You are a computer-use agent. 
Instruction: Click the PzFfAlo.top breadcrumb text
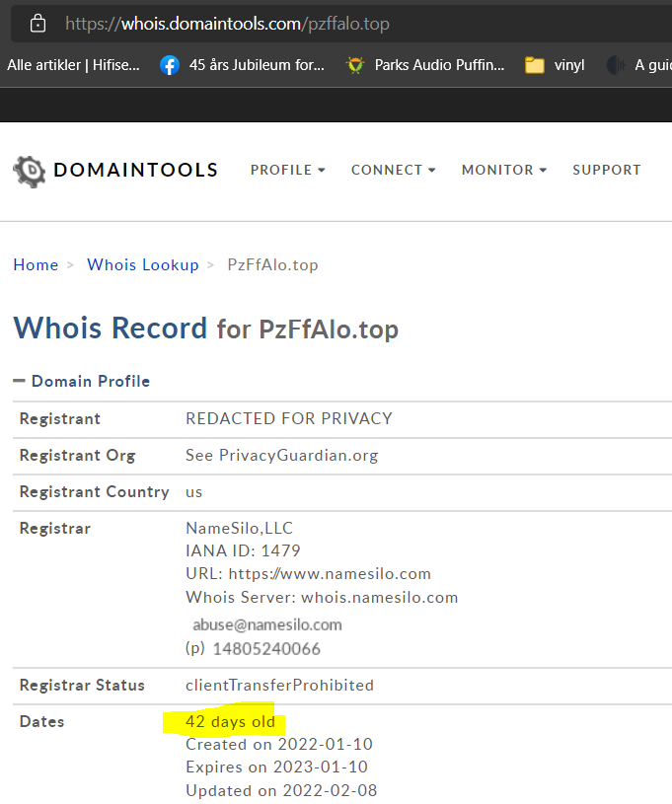point(273,265)
